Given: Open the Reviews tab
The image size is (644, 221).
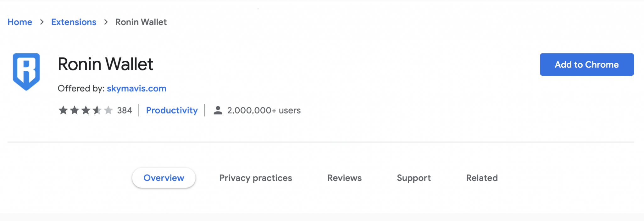Looking at the screenshot, I should [345, 178].
